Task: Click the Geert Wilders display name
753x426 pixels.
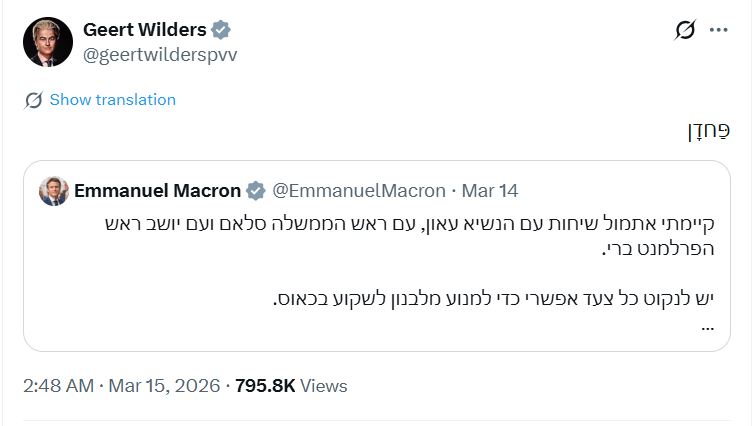Action: (145, 30)
